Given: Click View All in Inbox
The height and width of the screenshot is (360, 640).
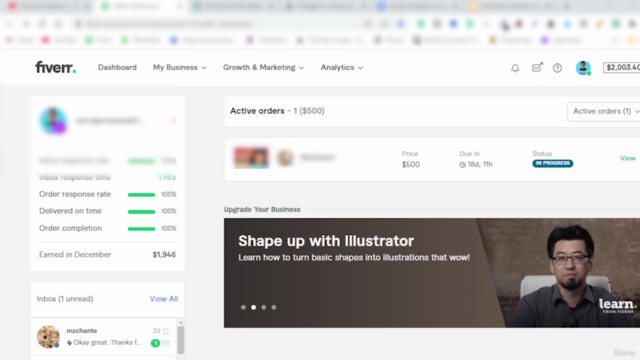Looking at the screenshot, I should point(164,299).
